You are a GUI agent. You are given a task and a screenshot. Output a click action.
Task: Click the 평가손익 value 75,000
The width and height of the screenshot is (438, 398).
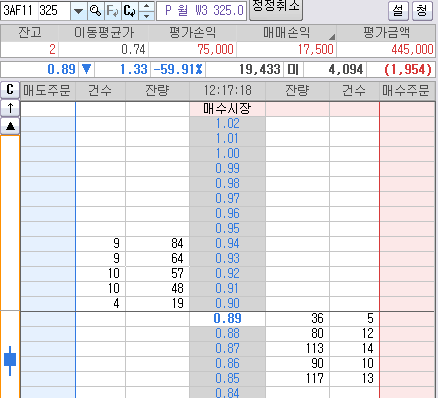(x=215, y=50)
